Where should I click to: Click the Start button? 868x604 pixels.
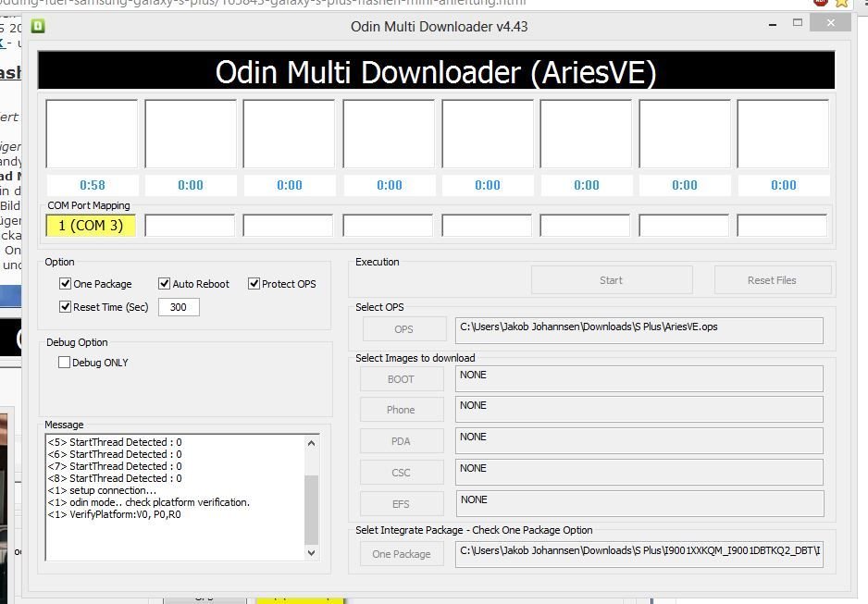click(611, 280)
